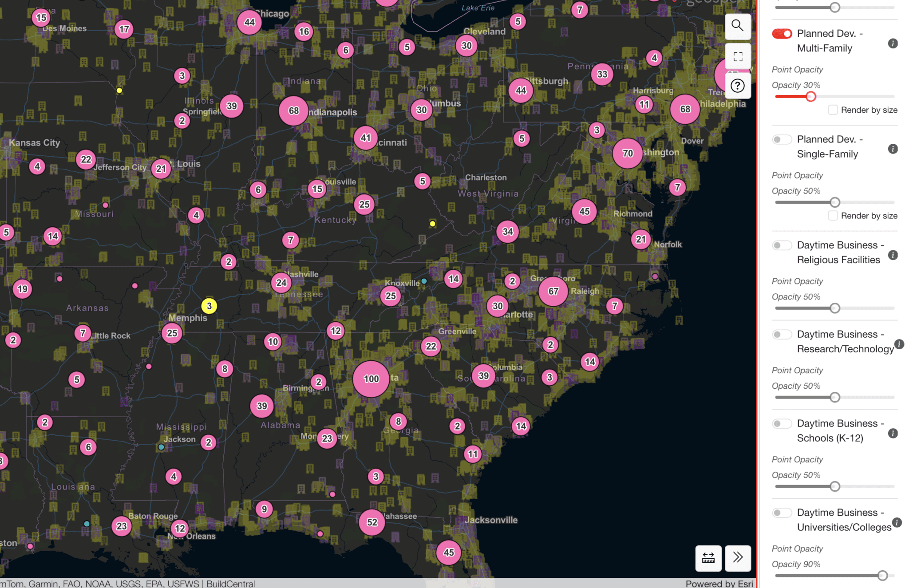Click Multi-Family opacity slider handle
This screenshot has width=909, height=588.
810,96
